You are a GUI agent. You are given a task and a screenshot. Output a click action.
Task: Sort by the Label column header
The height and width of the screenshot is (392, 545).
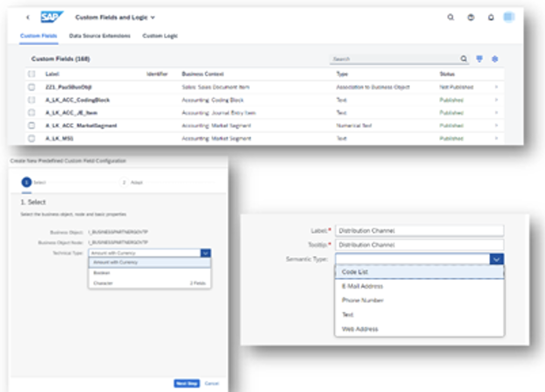point(52,74)
